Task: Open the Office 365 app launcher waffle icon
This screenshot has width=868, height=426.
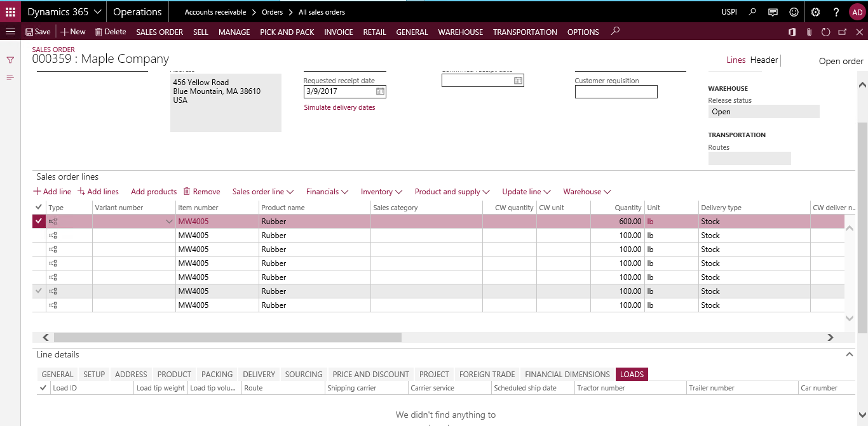Action: click(x=10, y=11)
